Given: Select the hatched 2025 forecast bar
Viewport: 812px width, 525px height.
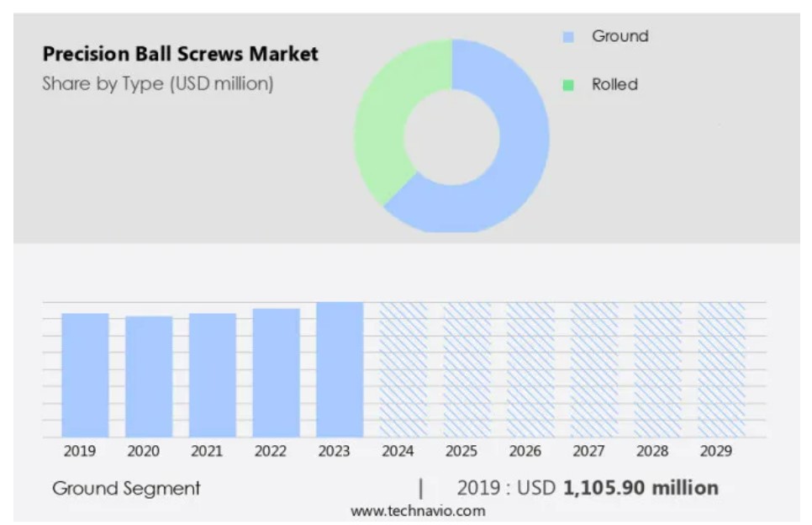Looking at the screenshot, I should 467,369.
